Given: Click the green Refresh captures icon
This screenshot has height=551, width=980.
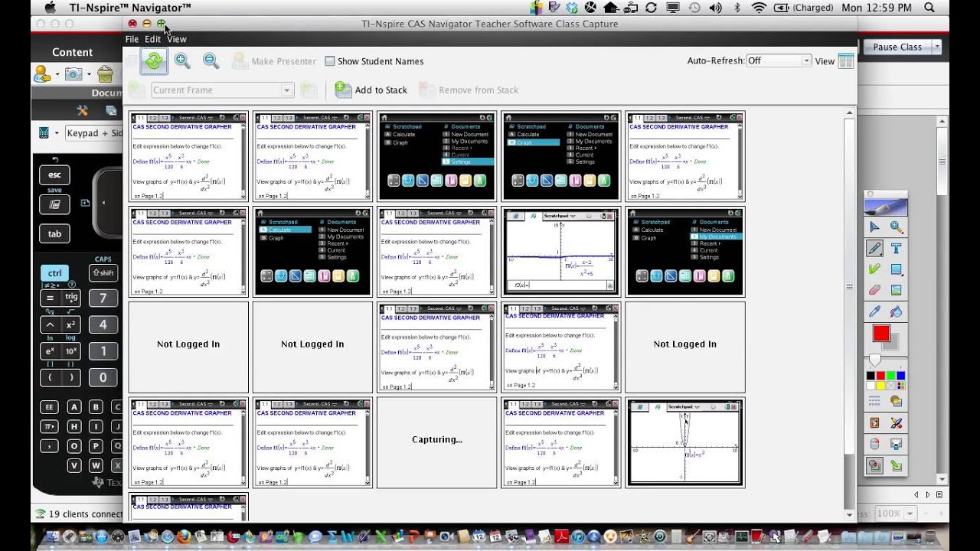Looking at the screenshot, I should (154, 61).
